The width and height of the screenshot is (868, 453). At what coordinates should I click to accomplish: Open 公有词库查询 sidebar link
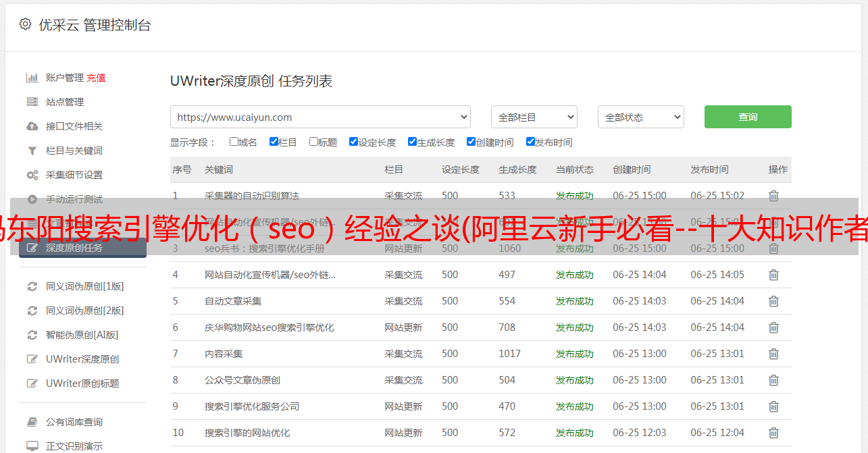[x=74, y=422]
